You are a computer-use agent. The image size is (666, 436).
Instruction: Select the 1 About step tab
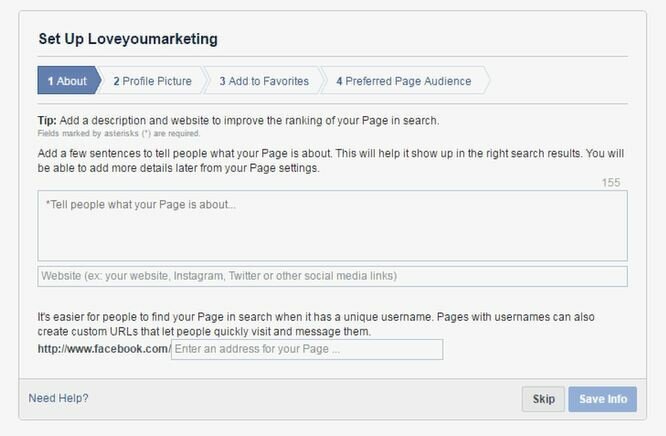[68, 81]
